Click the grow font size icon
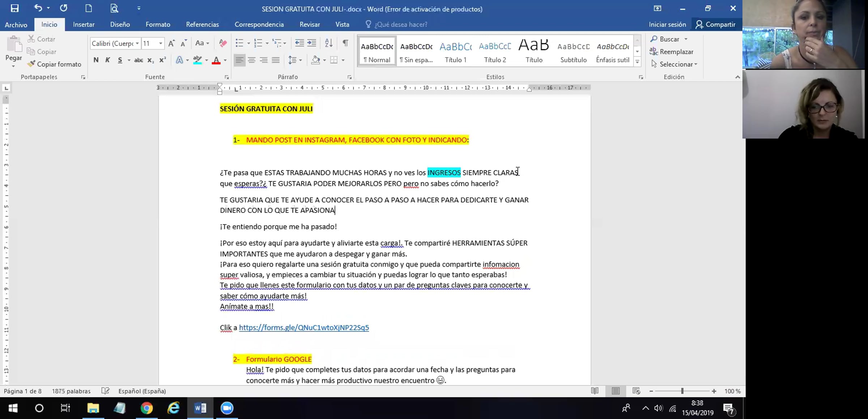 tap(171, 43)
